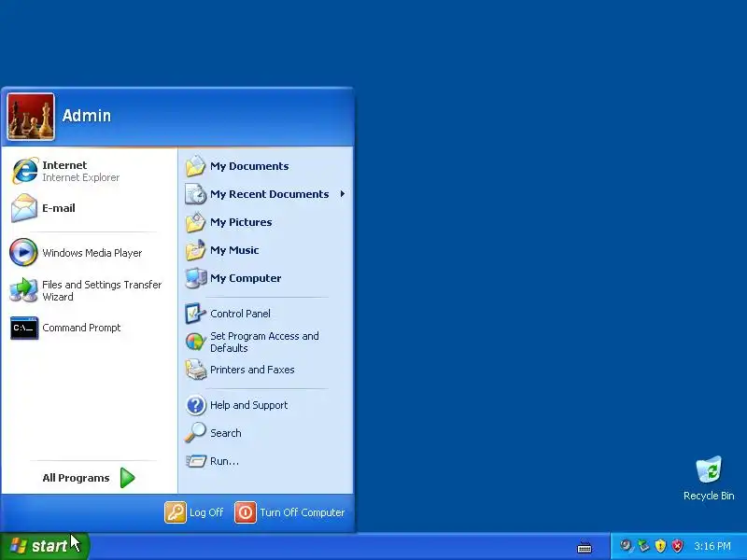Select the Command Prompt label
This screenshot has width=747, height=560.
tap(81, 328)
